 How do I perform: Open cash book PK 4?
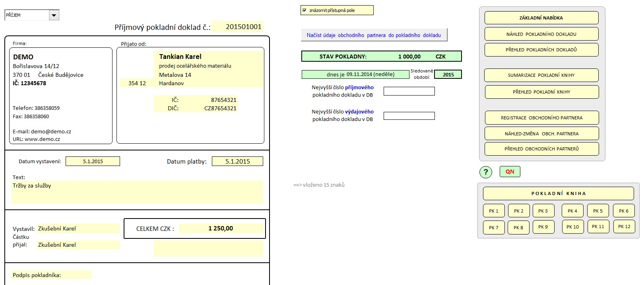(572, 211)
